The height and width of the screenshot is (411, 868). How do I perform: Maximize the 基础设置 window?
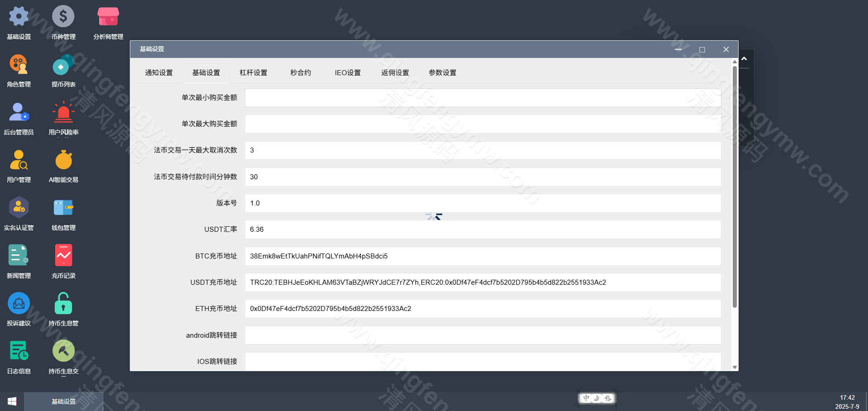(x=702, y=50)
